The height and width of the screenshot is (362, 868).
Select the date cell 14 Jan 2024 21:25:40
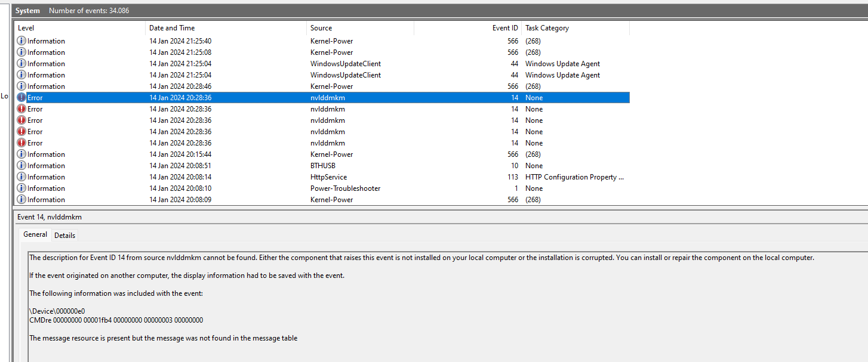[x=180, y=41]
